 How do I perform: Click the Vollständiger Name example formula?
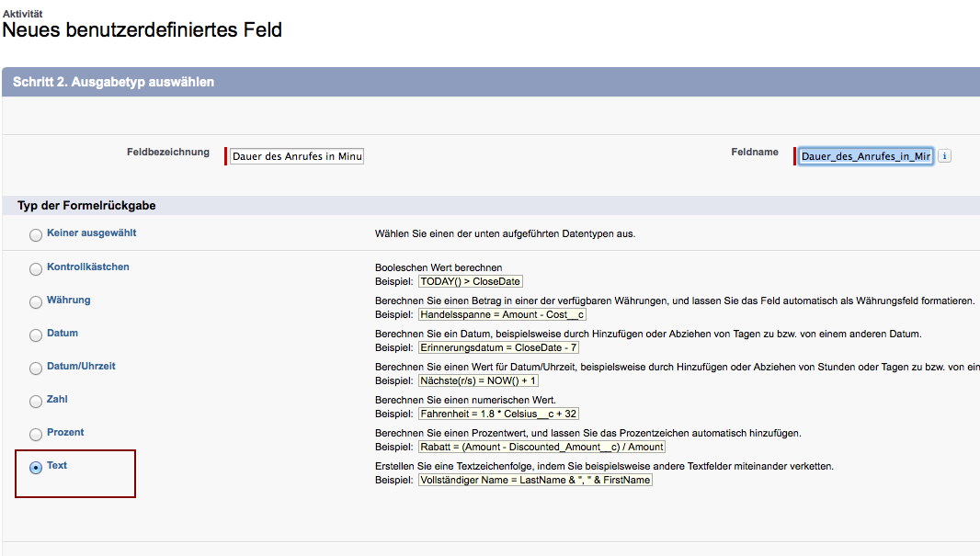tap(535, 481)
